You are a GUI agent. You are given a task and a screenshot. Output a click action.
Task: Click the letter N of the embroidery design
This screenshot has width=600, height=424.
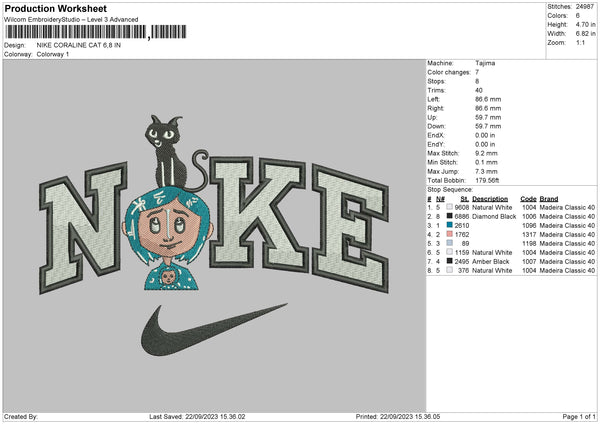[x=83, y=227]
